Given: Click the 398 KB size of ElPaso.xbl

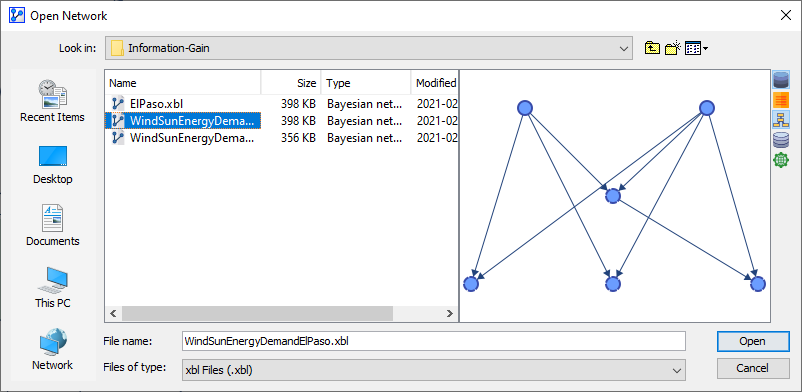Looking at the screenshot, I should (x=298, y=104).
